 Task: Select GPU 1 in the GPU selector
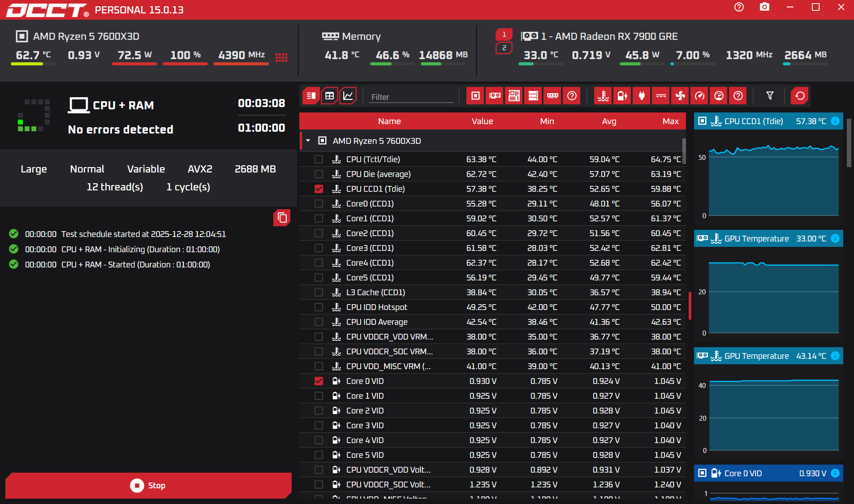pos(504,34)
